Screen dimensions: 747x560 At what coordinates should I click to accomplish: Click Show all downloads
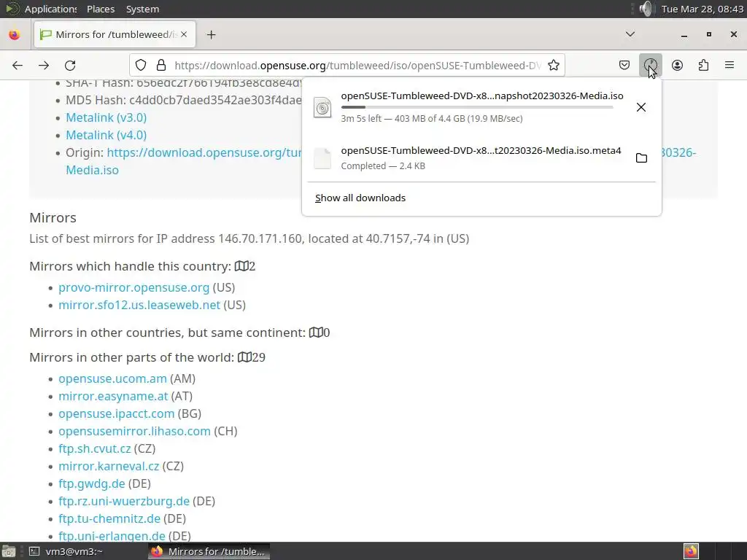click(360, 198)
